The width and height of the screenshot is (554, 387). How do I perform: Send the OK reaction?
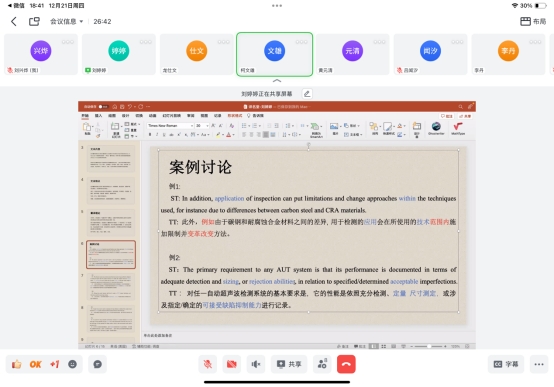35,364
